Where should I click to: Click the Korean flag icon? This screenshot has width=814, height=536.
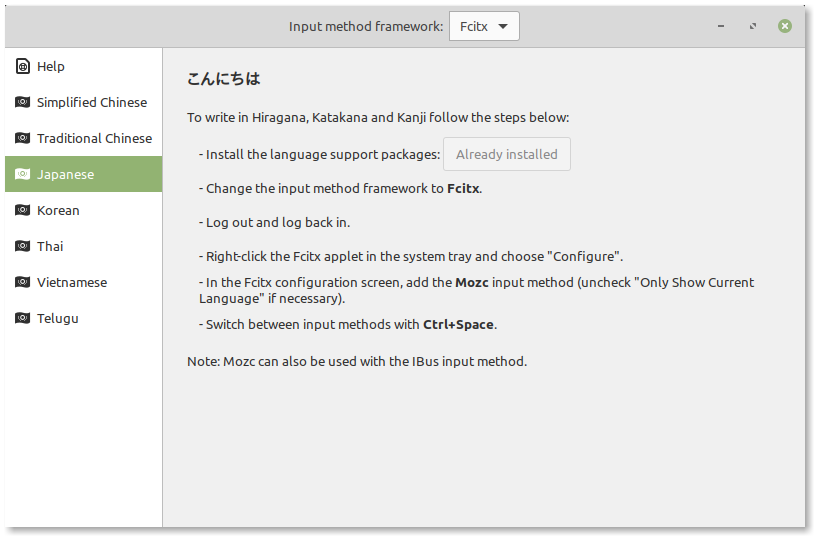(x=22, y=210)
